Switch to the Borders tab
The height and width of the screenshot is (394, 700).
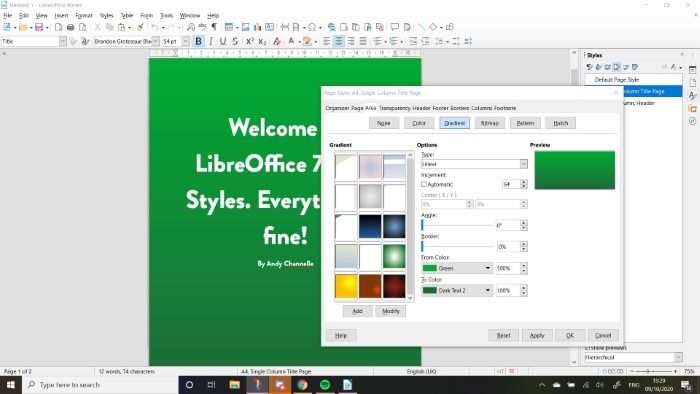[459, 108]
